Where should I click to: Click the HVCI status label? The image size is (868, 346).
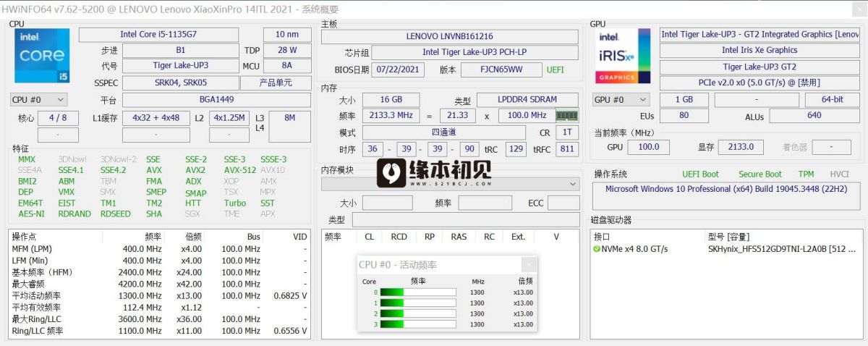click(839, 174)
